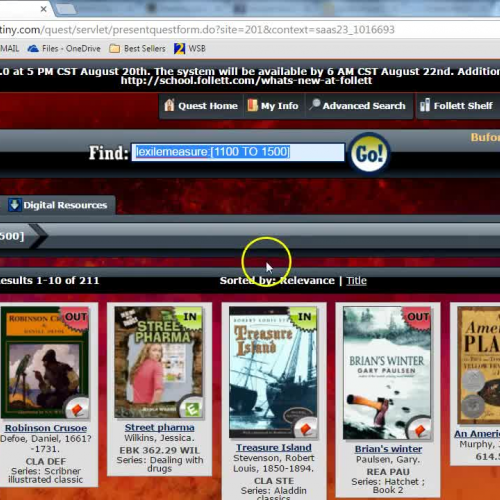500x500 pixels.
Task: Click the call number 'EBK 362.29 WIL'
Action: pos(159,450)
